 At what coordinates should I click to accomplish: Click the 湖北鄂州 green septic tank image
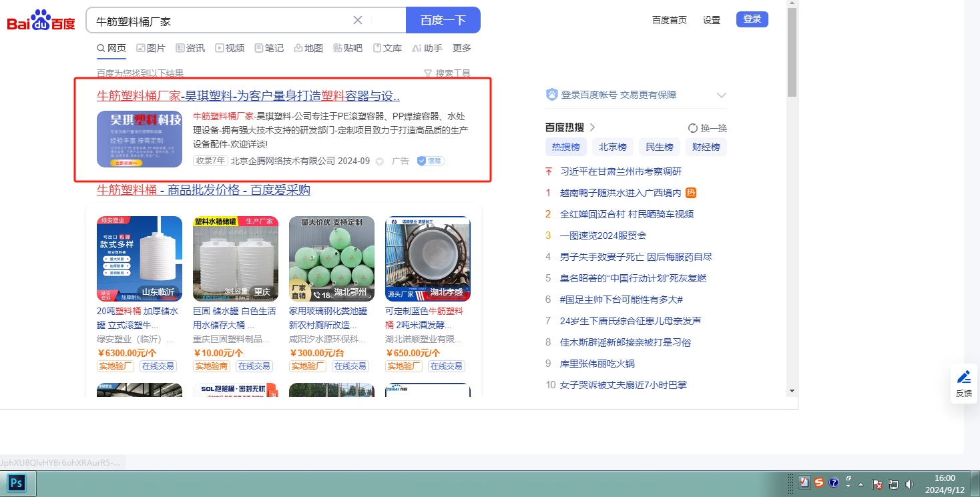332,259
